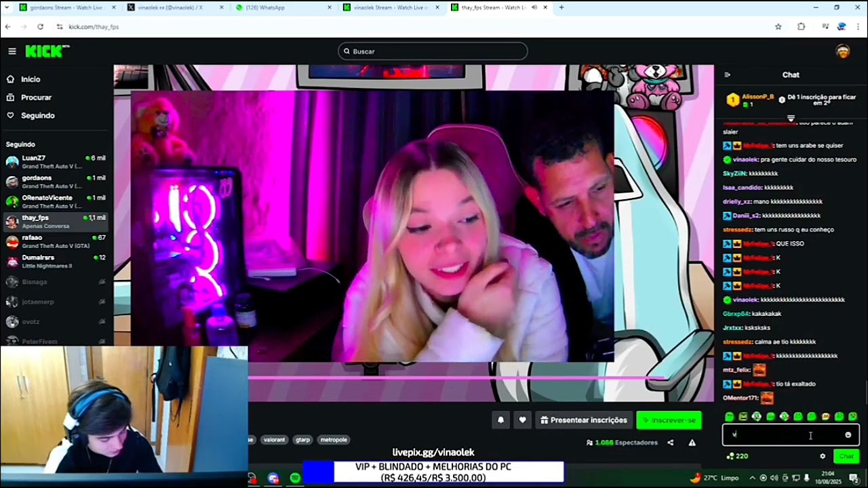Mute audio on thay_fps tab speaker icon
Viewport: 868px width, 488px height.
pyautogui.click(x=534, y=7)
